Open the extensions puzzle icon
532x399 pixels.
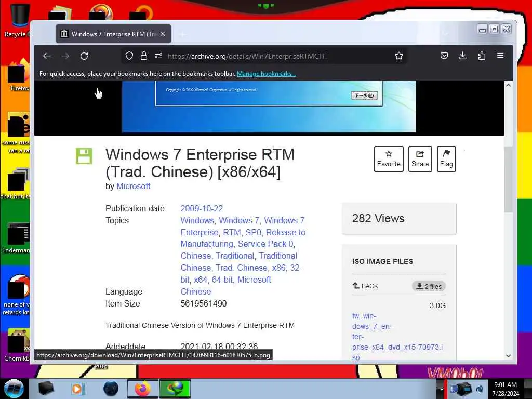482,56
